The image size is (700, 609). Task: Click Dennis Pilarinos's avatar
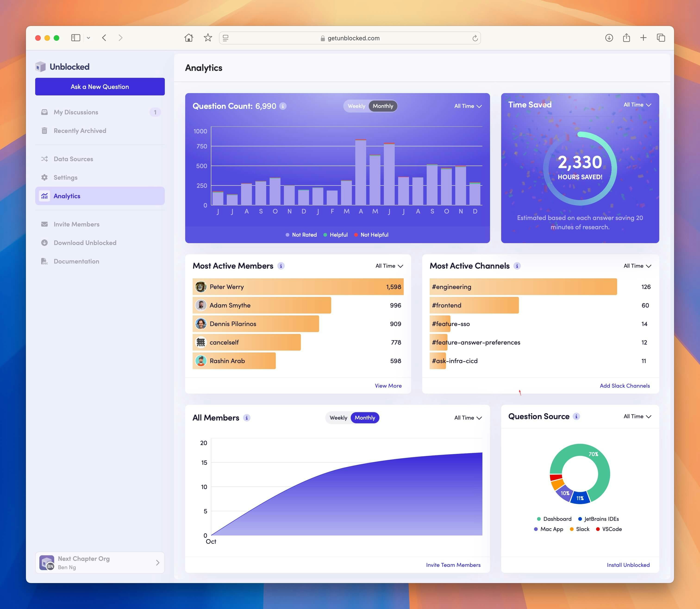click(x=201, y=324)
